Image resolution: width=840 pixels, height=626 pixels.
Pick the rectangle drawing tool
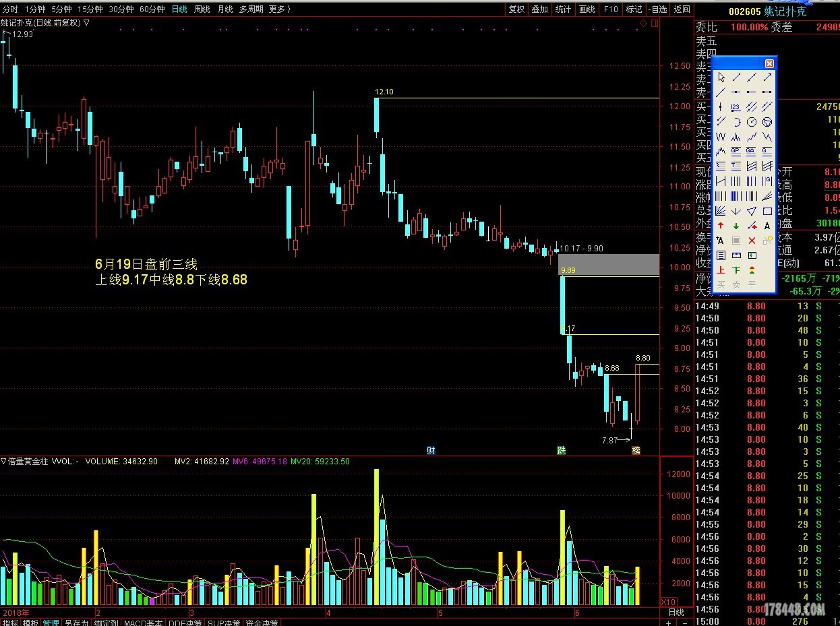pyautogui.click(x=767, y=211)
